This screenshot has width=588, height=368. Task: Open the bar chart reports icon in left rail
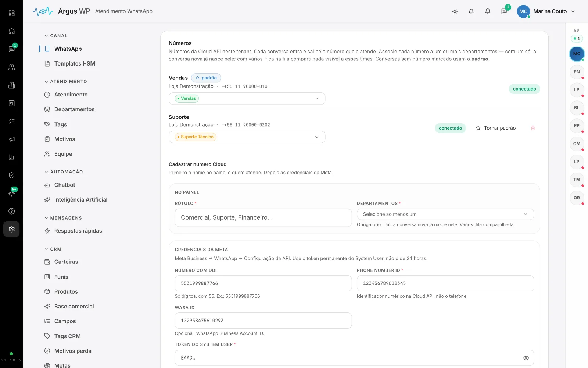[x=11, y=157]
